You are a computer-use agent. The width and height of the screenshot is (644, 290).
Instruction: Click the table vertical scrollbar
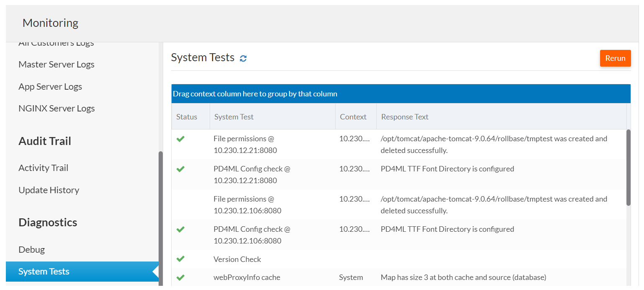(628, 168)
